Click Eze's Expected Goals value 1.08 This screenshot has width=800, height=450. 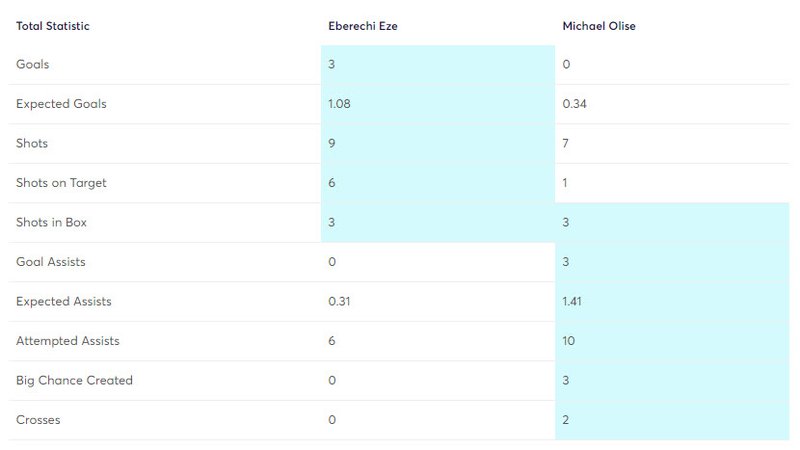click(339, 104)
